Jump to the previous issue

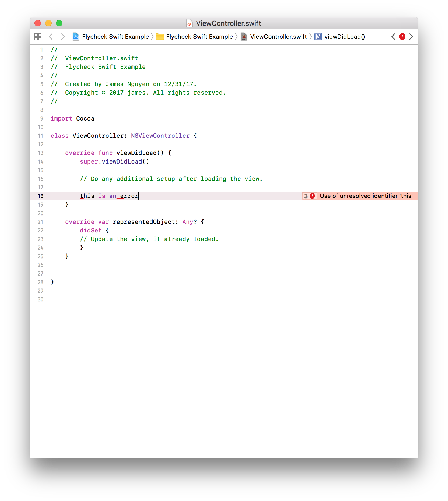393,37
